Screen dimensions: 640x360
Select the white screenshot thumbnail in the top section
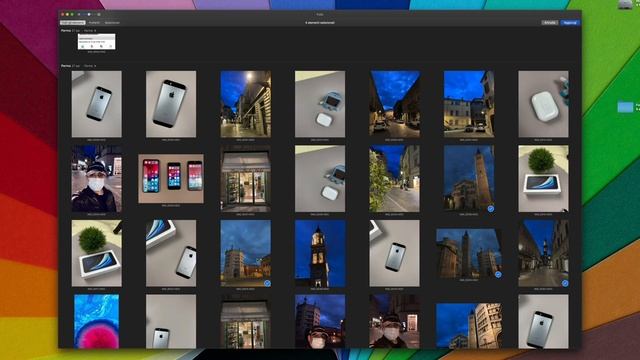[97, 42]
